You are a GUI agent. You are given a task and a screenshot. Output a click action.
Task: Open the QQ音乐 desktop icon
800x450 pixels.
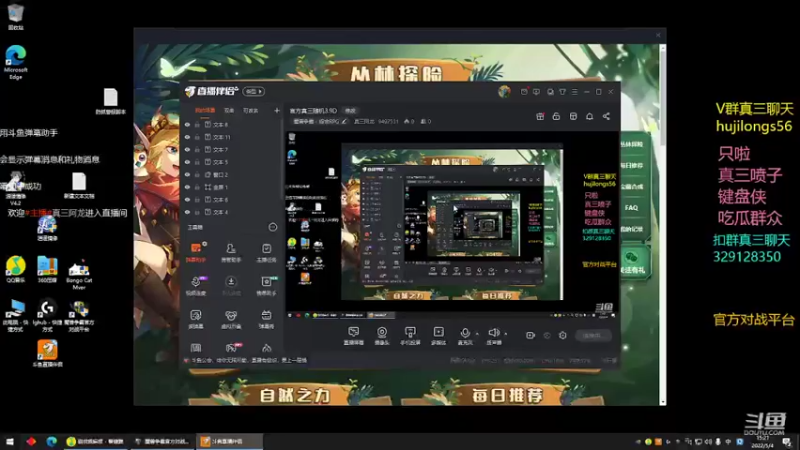tap(16, 270)
